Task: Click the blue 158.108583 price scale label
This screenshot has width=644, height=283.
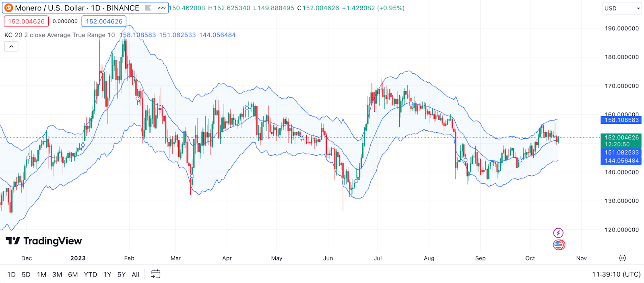Action: pyautogui.click(x=621, y=120)
